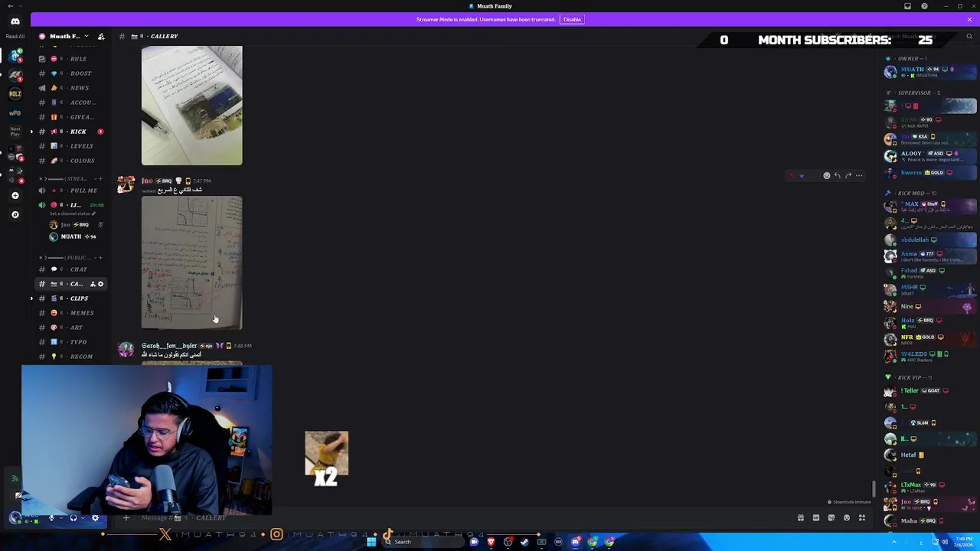Open the GIF picker in message bar

[x=816, y=518]
